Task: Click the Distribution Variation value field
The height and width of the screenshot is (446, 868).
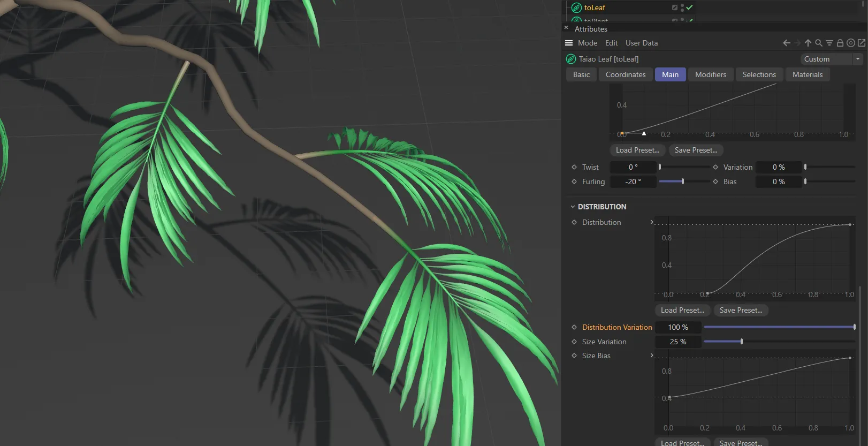Action: pos(678,327)
